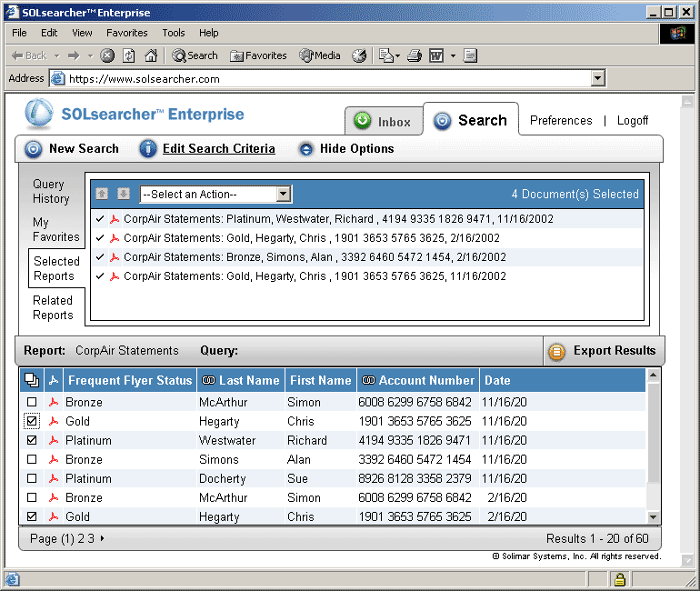Click the Logoff link
700x591 pixels.
click(632, 121)
